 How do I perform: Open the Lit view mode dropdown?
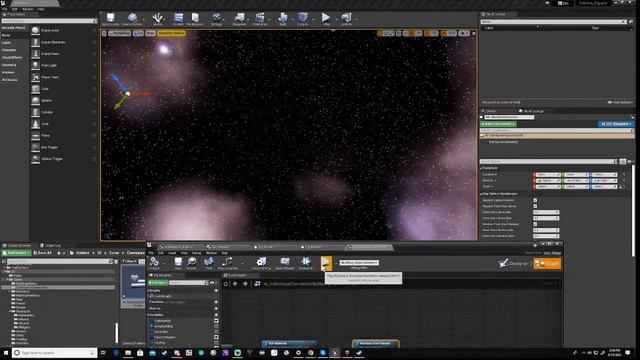(x=138, y=33)
